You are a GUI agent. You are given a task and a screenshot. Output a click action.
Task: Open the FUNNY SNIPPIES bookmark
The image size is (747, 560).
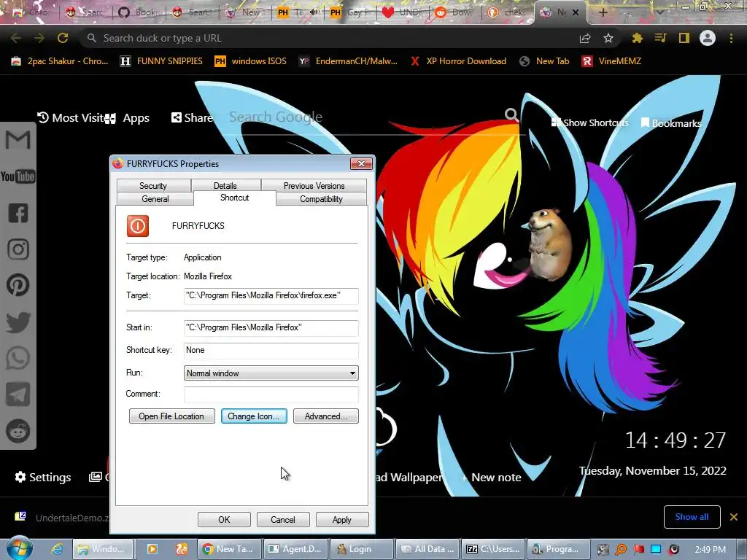pos(161,61)
